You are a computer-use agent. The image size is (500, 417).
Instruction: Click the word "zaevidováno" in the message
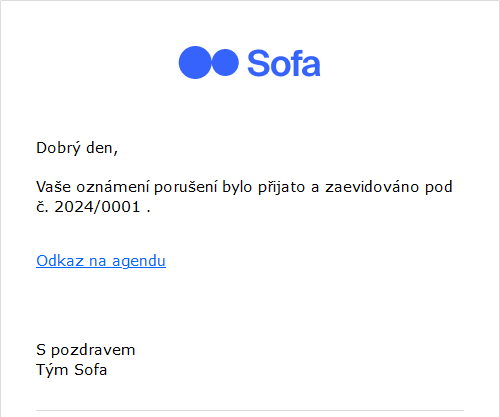click(x=372, y=187)
